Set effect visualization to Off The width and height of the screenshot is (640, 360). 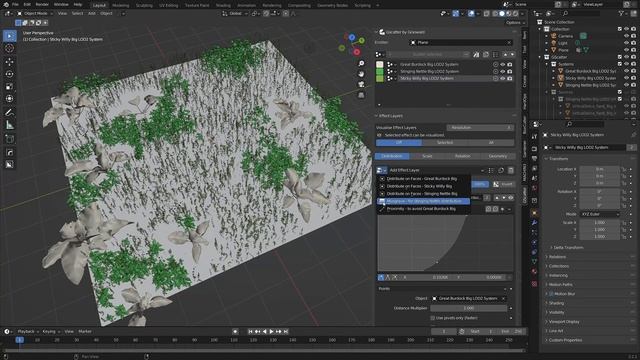point(399,142)
